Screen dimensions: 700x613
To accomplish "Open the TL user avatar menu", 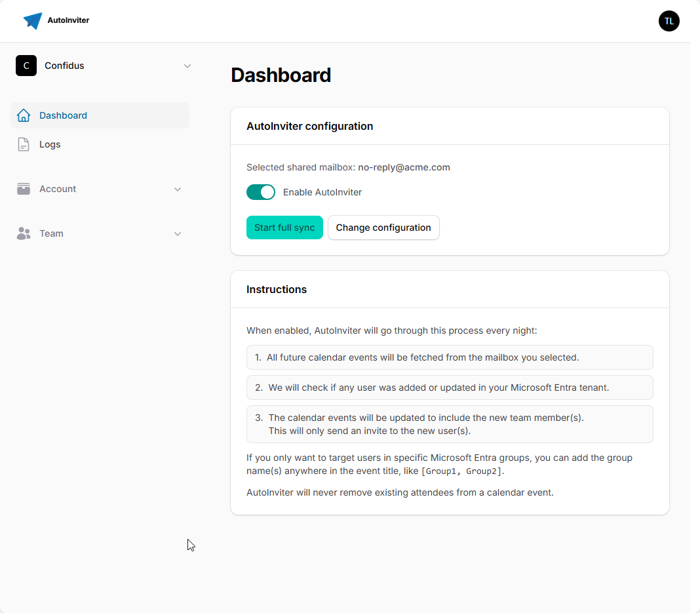I will click(669, 21).
